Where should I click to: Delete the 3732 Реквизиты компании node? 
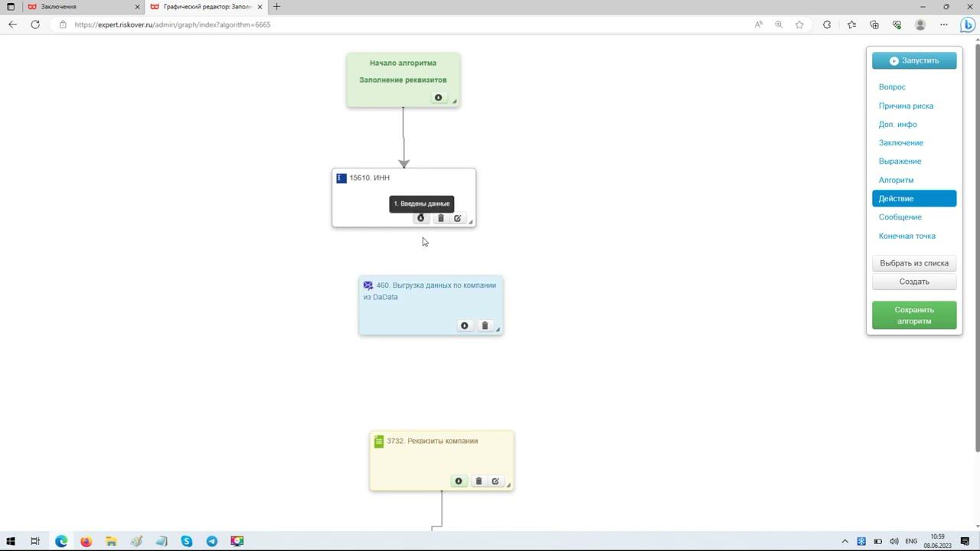coord(479,481)
